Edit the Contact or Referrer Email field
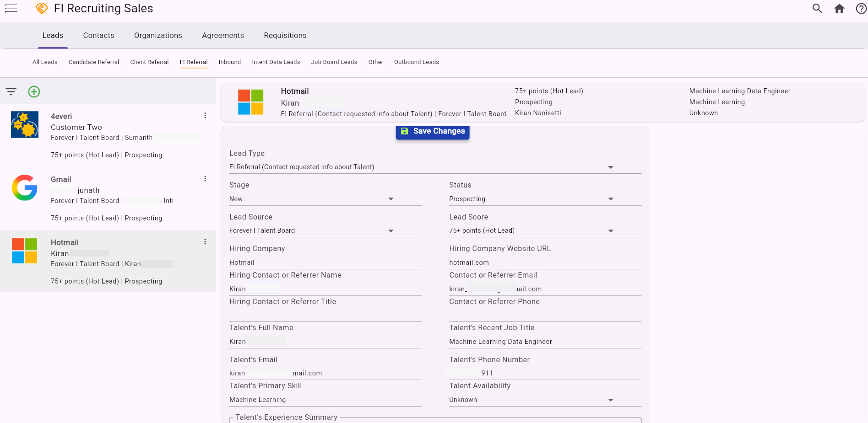This screenshot has height=423, width=868. [x=545, y=289]
